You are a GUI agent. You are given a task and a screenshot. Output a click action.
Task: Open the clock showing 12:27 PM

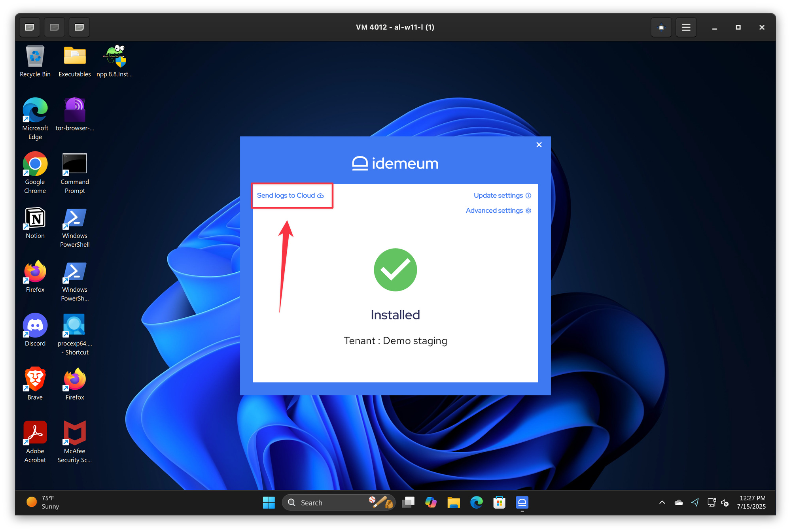point(751,502)
